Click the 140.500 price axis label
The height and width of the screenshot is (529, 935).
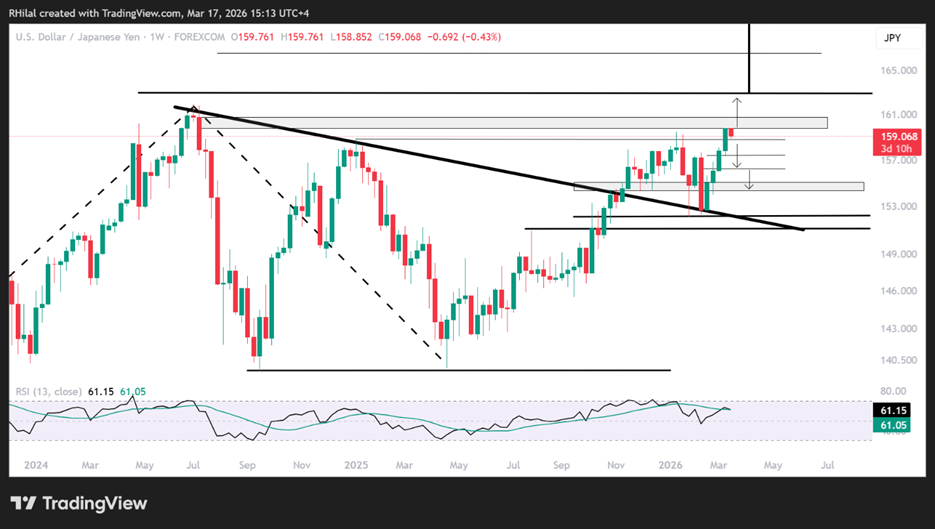899,360
